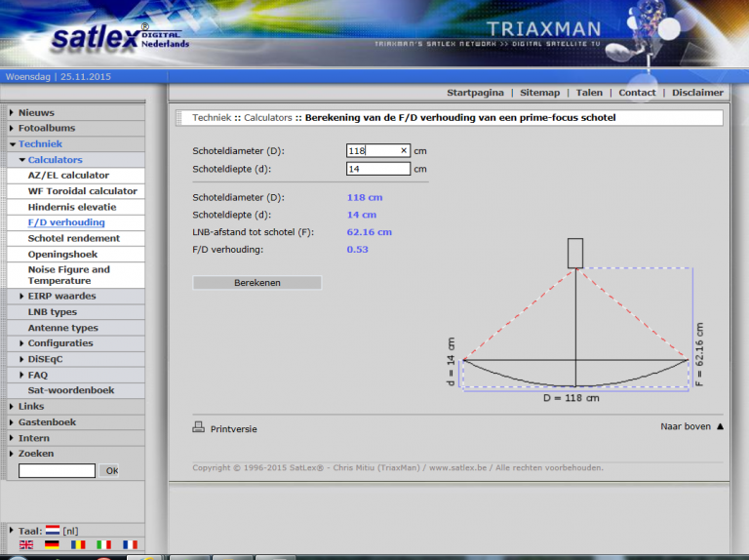Open the AZ/EL calculator link
Screen dimensions: 749x560
click(x=68, y=175)
